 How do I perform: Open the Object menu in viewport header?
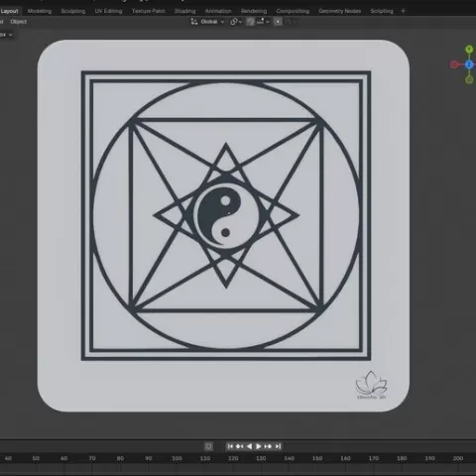pos(18,22)
